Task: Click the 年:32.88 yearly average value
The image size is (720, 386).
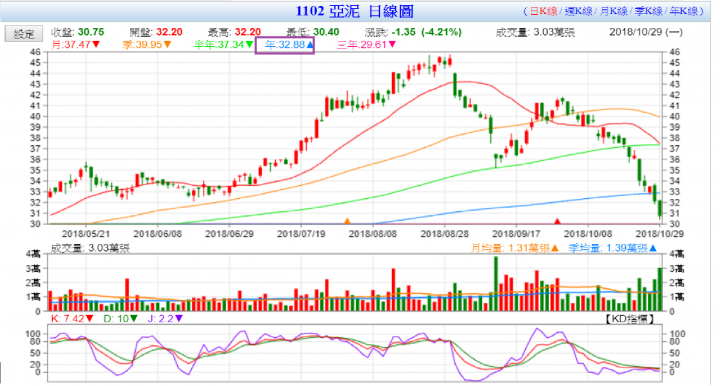Action: click(x=289, y=45)
